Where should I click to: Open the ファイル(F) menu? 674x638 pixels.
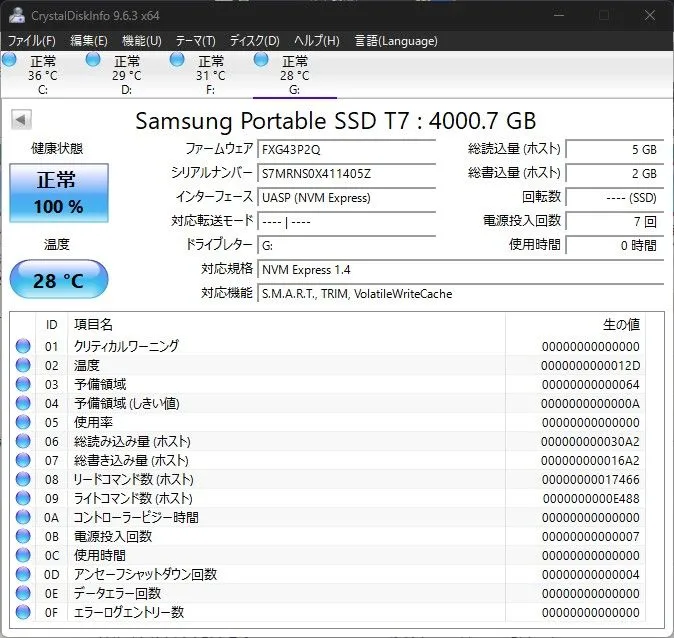[32, 41]
